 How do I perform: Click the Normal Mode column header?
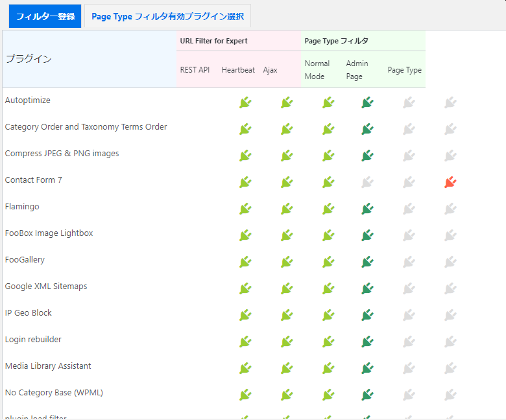click(317, 70)
